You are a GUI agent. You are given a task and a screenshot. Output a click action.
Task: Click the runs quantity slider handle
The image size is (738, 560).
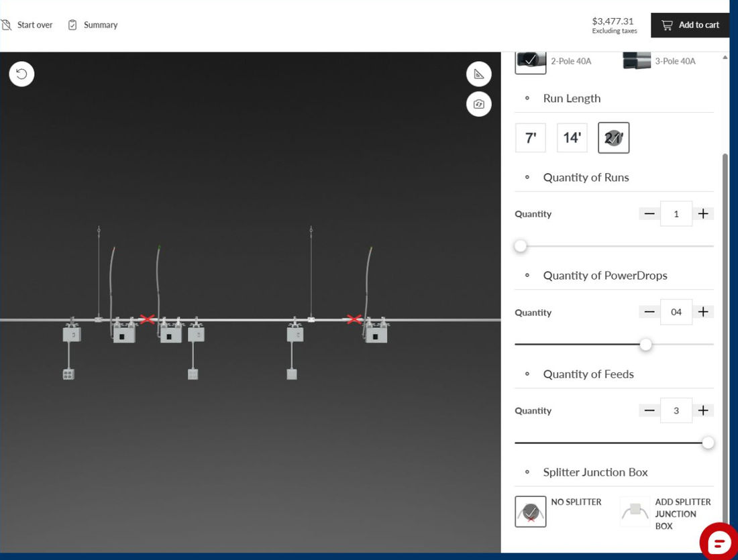point(521,246)
